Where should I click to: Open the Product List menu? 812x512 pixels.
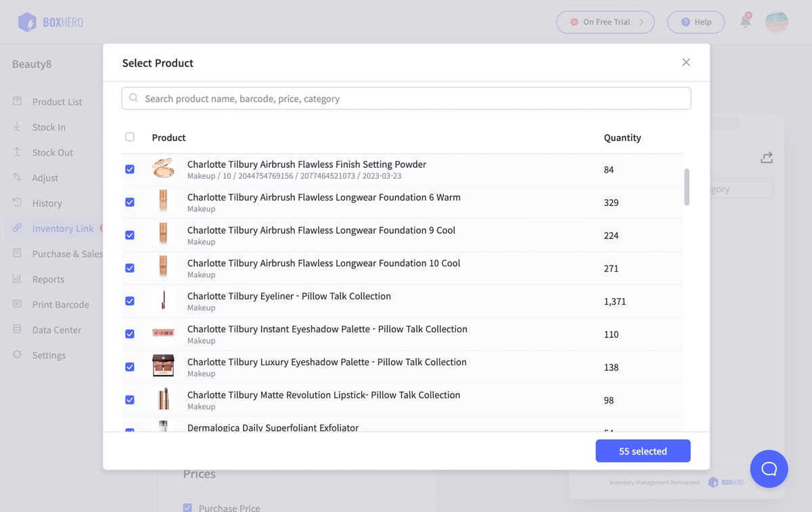click(57, 102)
